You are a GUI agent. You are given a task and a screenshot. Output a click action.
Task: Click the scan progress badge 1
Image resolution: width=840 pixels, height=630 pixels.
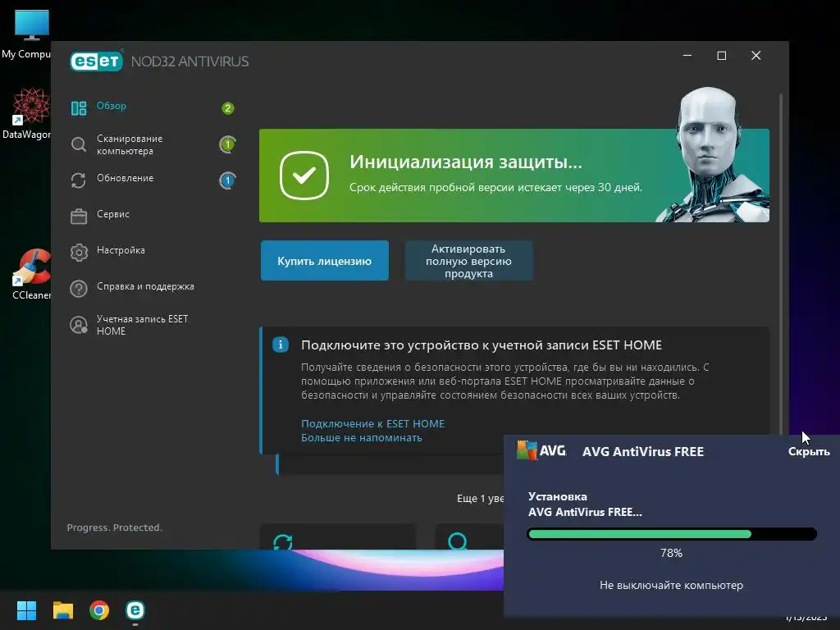228,144
